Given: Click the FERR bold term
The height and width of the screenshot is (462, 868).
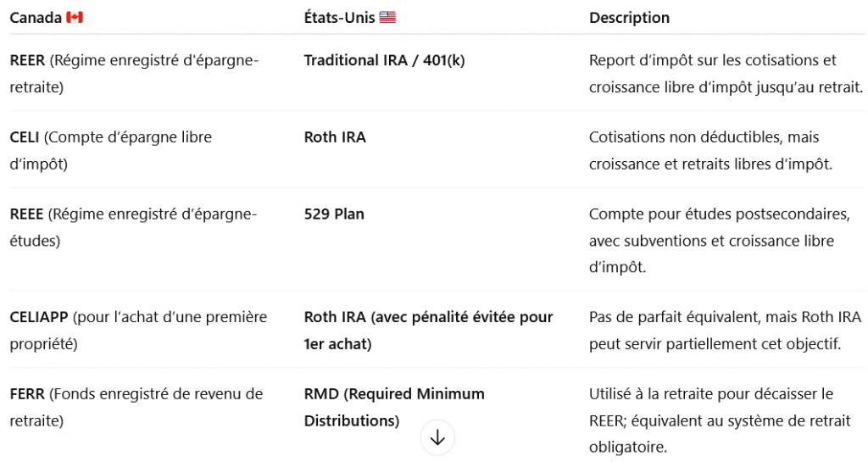Looking at the screenshot, I should tap(27, 394).
